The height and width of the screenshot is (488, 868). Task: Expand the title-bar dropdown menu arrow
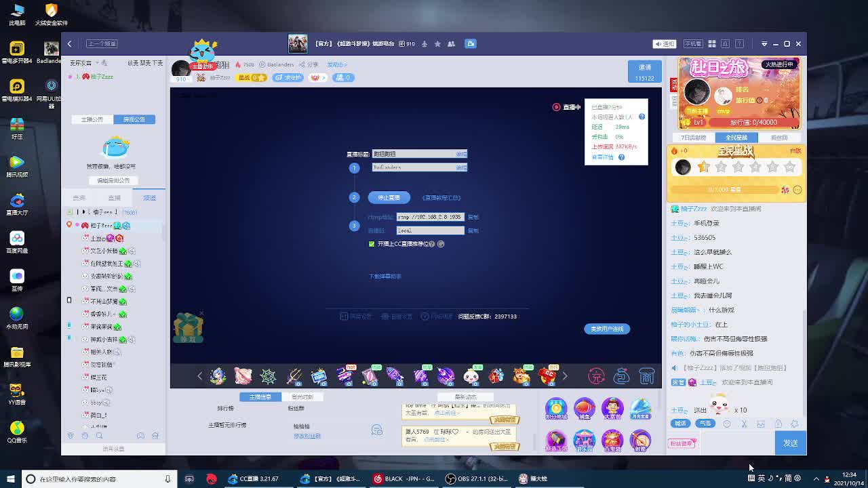click(764, 43)
